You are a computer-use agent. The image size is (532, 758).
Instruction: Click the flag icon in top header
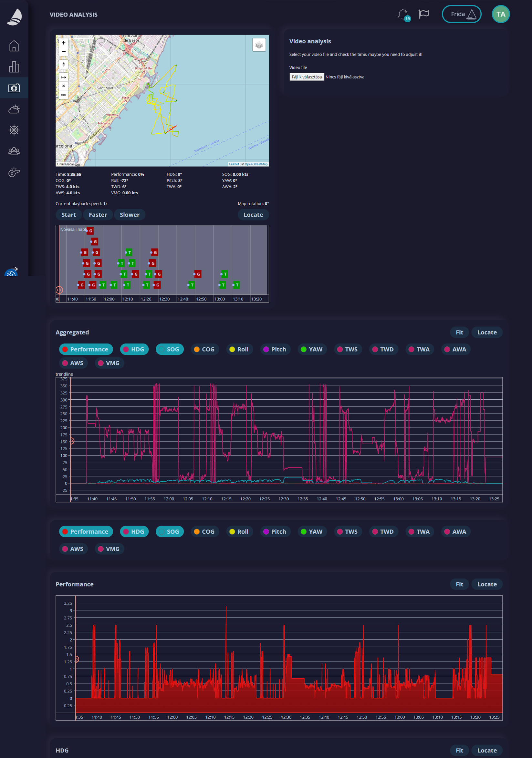424,14
